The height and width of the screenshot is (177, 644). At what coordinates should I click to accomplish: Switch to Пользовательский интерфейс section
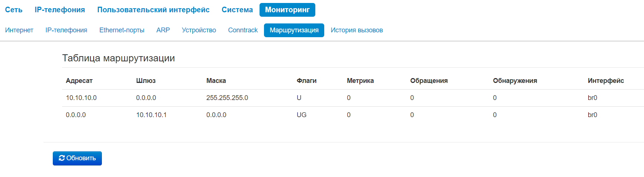point(153,10)
